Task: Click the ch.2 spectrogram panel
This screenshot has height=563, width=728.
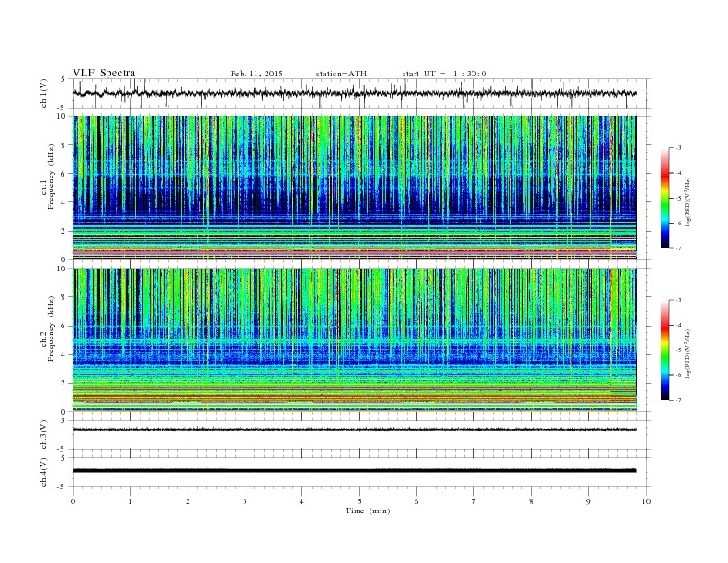Action: pos(354,340)
